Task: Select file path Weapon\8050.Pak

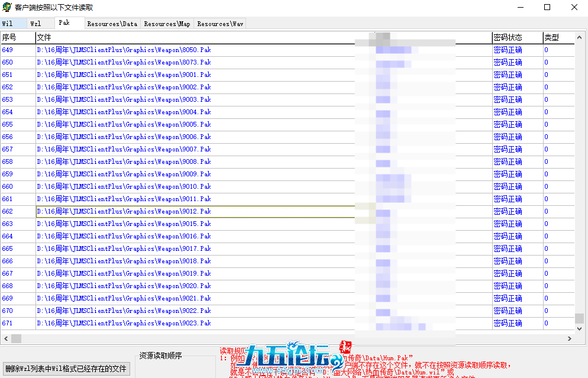Action: 124,50
